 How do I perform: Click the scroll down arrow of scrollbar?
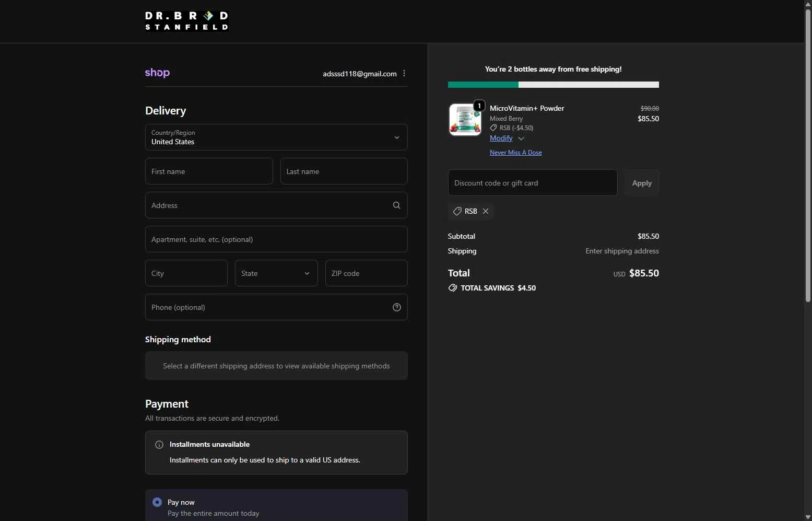click(x=808, y=517)
